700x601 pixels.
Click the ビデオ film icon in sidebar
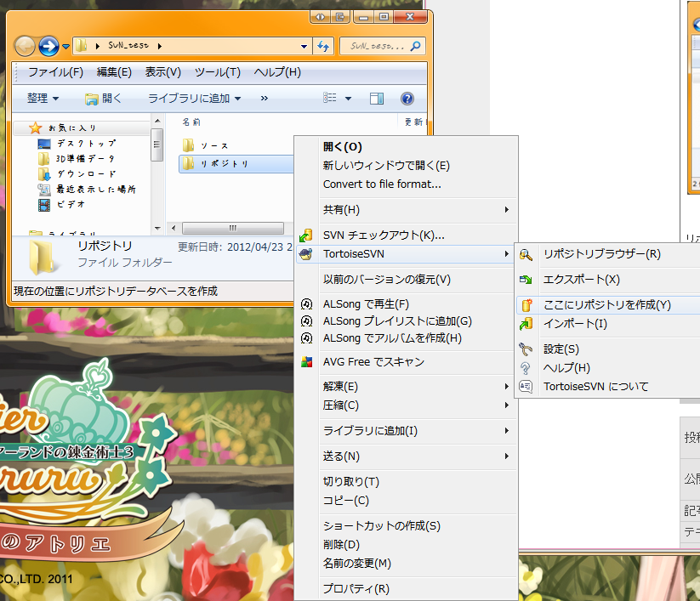[x=44, y=205]
